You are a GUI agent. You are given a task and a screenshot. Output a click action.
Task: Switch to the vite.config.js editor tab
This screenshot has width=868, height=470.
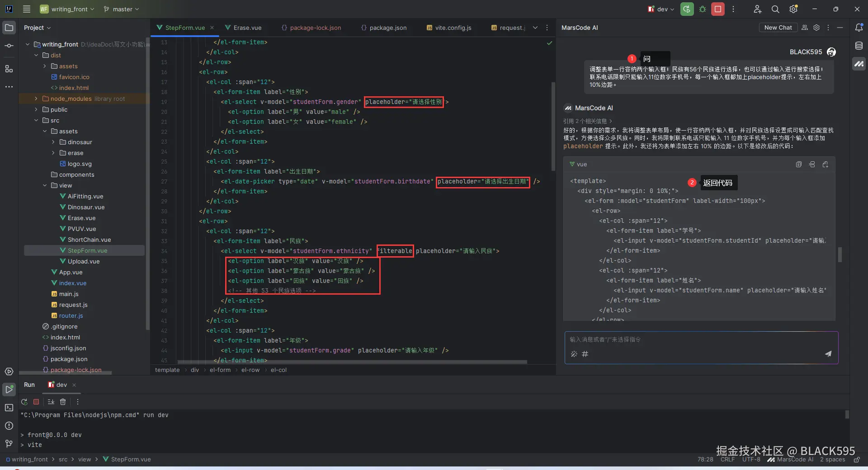click(x=449, y=28)
